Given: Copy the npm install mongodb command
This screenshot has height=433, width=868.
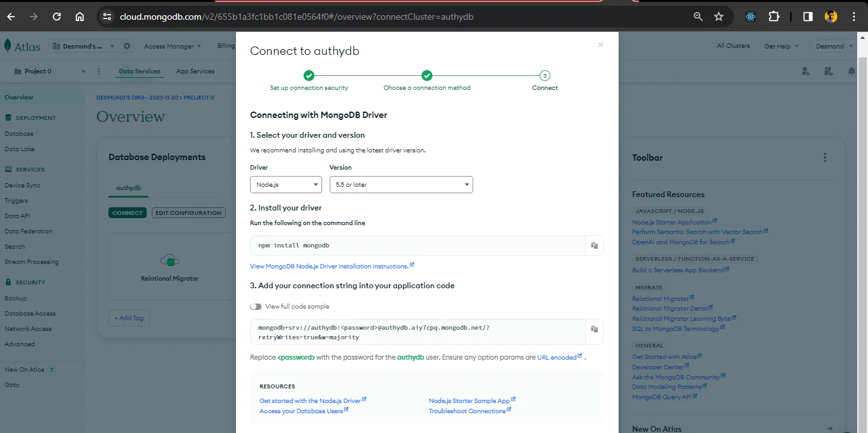Looking at the screenshot, I should click(594, 246).
